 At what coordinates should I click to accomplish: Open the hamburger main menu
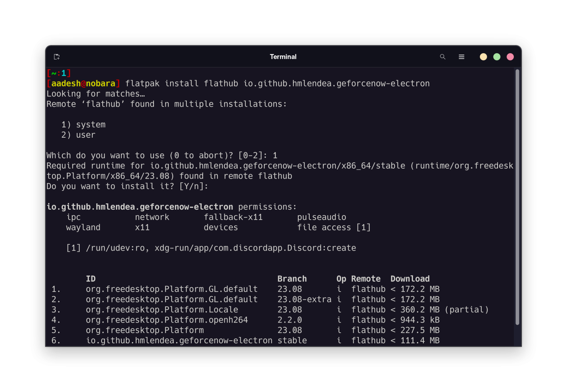coord(461,56)
